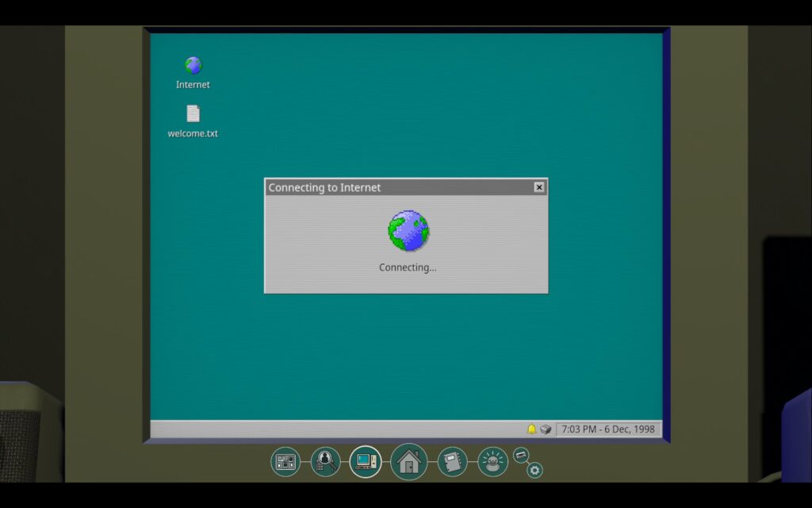The height and width of the screenshot is (508, 812).
Task: Open the person search magnifier icon
Action: (325, 461)
